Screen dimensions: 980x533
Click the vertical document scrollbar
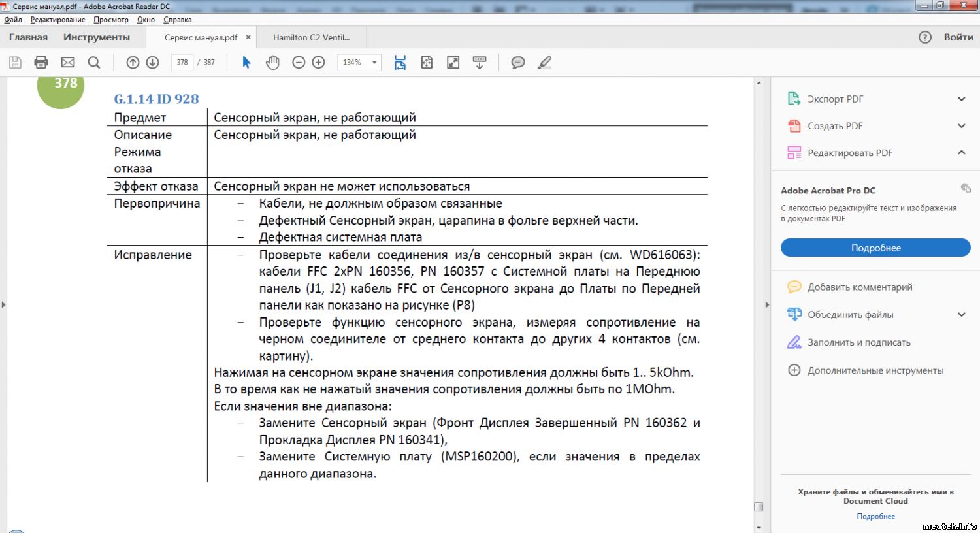(759, 294)
